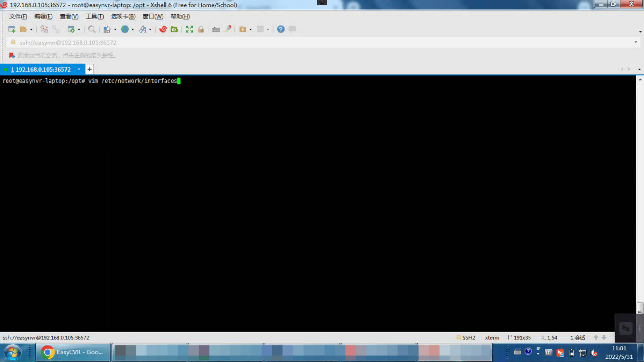Toggle full screen with green arrows icon
Viewport: 644px width, 362px height.
(x=190, y=29)
